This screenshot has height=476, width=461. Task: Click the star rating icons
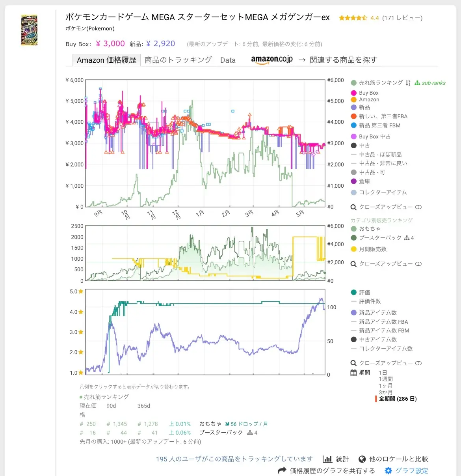click(x=353, y=18)
